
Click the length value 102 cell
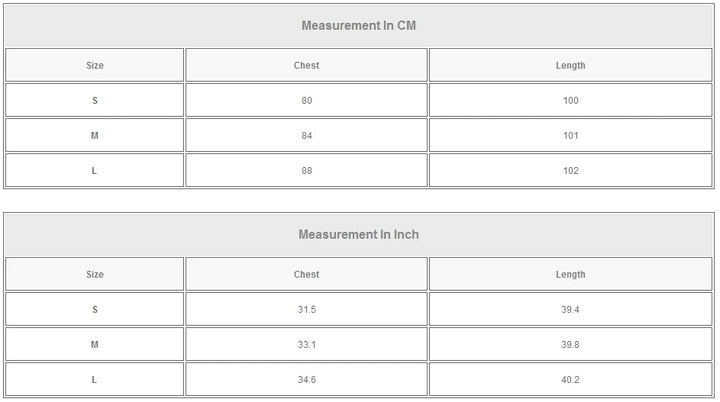tap(570, 171)
